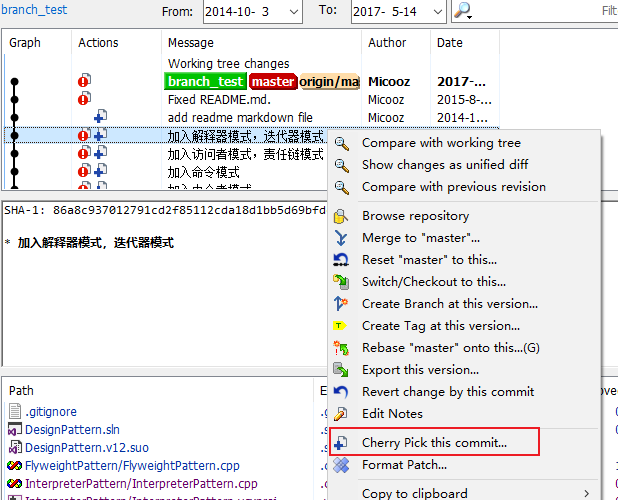Select the add readme markdown file commit
618x500 pixels.
tap(240, 117)
